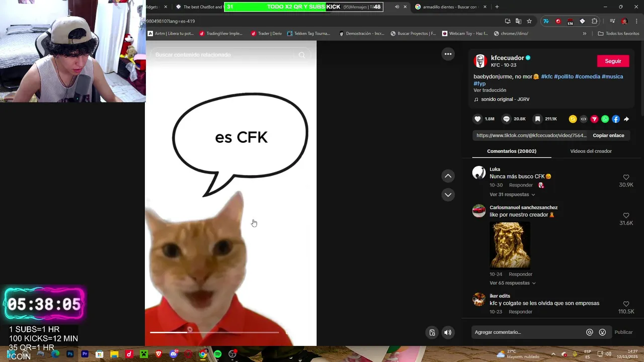This screenshot has height=362, width=644.
Task: Expand 31 replies under Luka's comment
Action: tap(512, 195)
